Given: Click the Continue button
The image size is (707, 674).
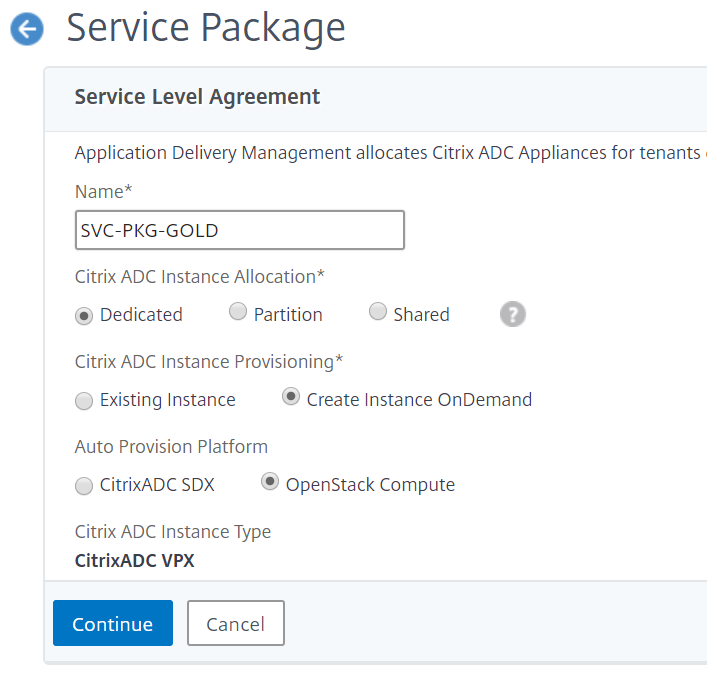Looking at the screenshot, I should [x=113, y=623].
